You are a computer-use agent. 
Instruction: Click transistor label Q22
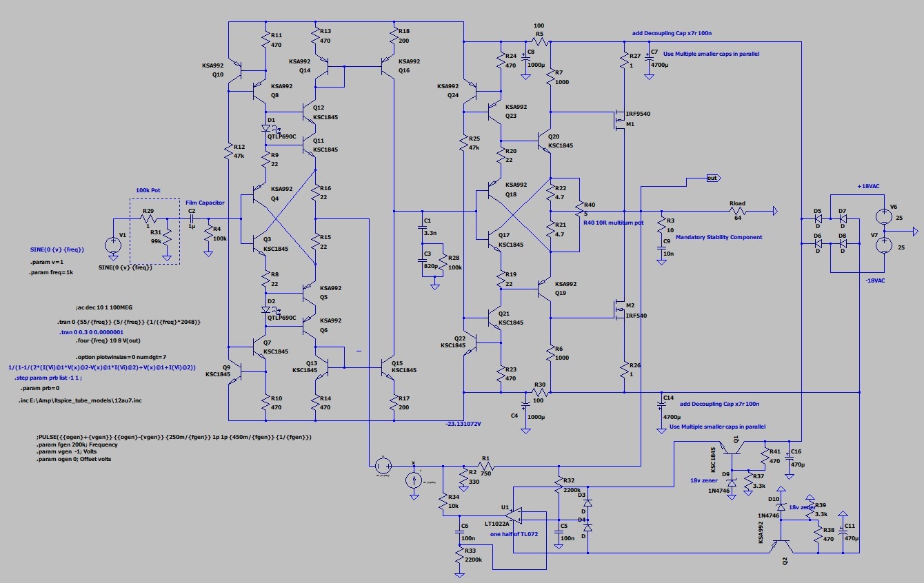(x=460, y=338)
